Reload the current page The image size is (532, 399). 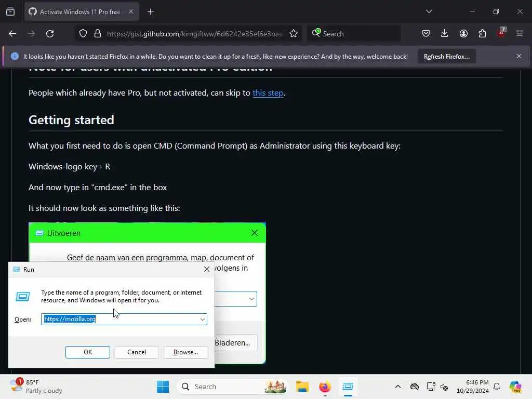pos(50,34)
